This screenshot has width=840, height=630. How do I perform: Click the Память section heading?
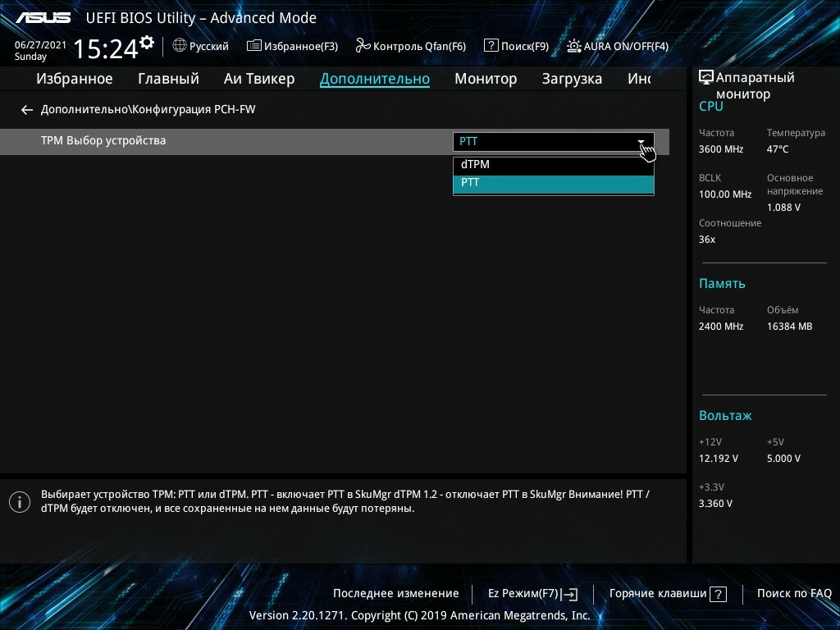722,283
